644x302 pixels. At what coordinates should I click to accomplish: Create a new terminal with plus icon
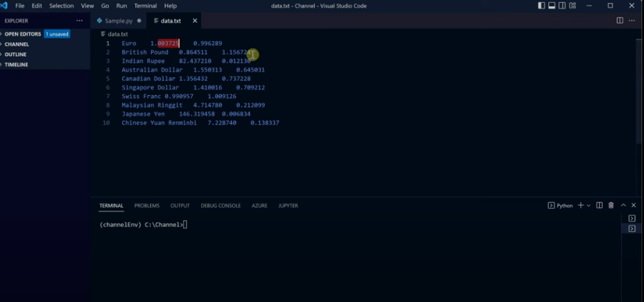point(580,205)
